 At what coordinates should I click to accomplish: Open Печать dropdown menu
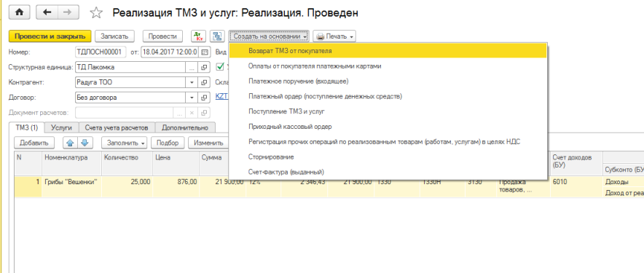334,36
